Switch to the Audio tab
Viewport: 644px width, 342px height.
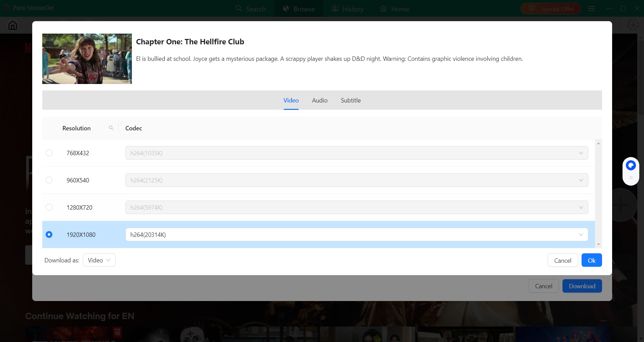(319, 100)
